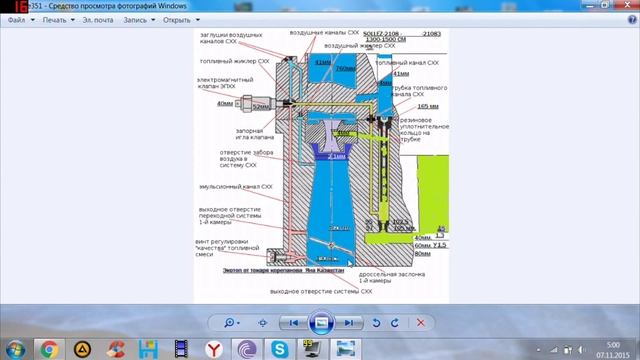
Task: Click the 'SOLLEZ-2108' heading in the diagram
Action: (x=383, y=34)
